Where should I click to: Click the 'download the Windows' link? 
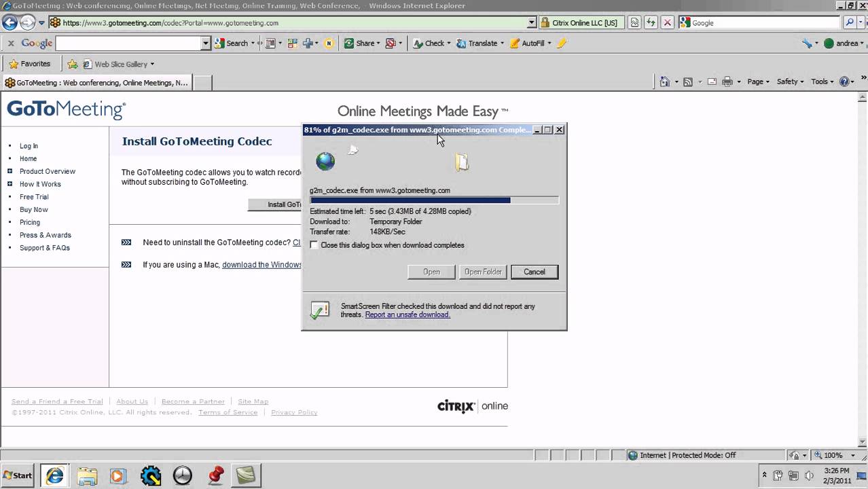[262, 265]
